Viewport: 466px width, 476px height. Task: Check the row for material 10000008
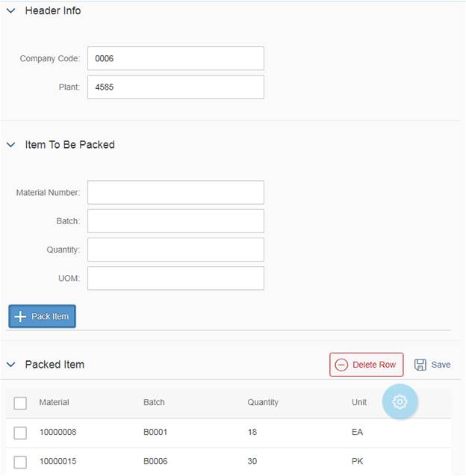(x=20, y=433)
